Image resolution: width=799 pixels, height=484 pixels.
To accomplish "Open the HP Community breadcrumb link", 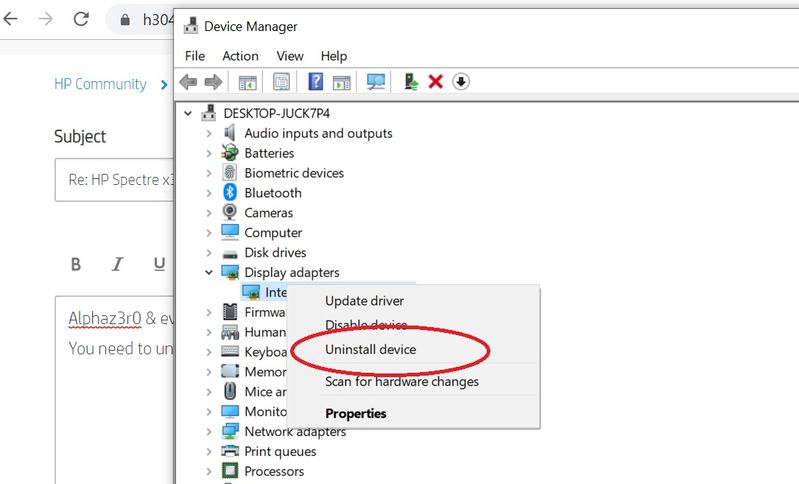I will [x=100, y=84].
